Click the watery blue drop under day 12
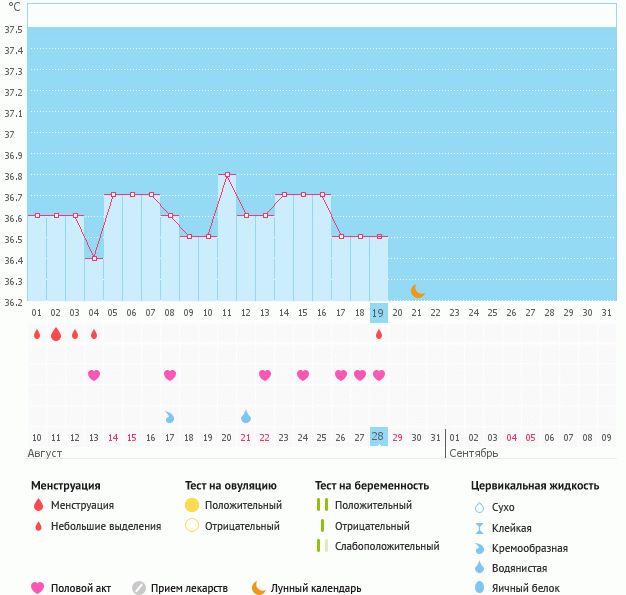Screen dimensions: 626x595 (246, 416)
